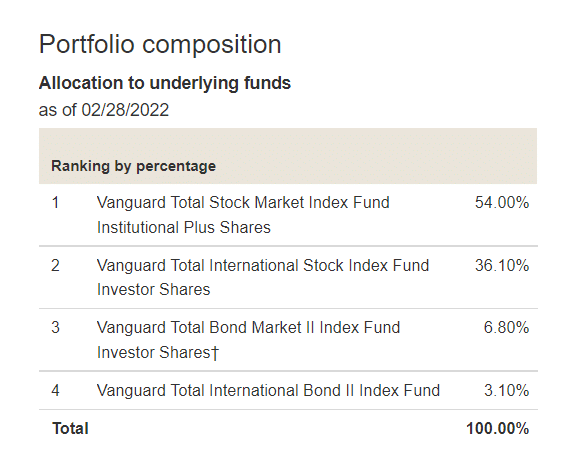573x461 pixels.
Task: Open Vanguard Total International Bond II Index Fund
Action: [268, 390]
